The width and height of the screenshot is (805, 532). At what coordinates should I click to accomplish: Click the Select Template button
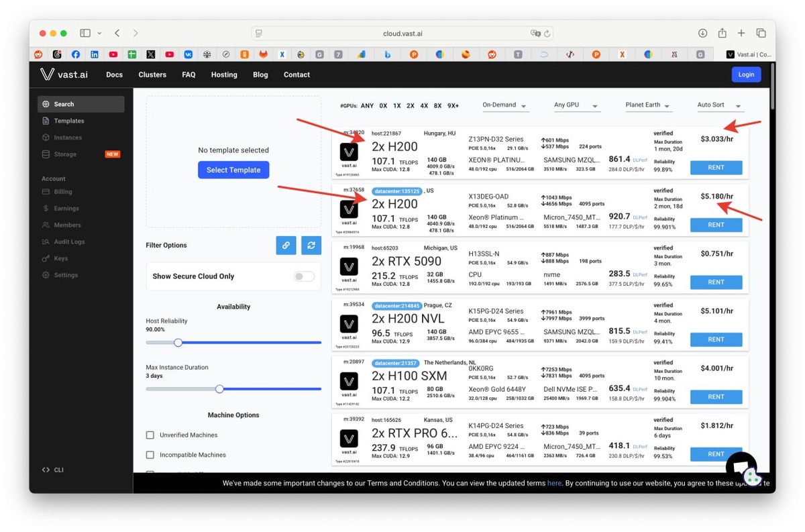click(x=233, y=170)
